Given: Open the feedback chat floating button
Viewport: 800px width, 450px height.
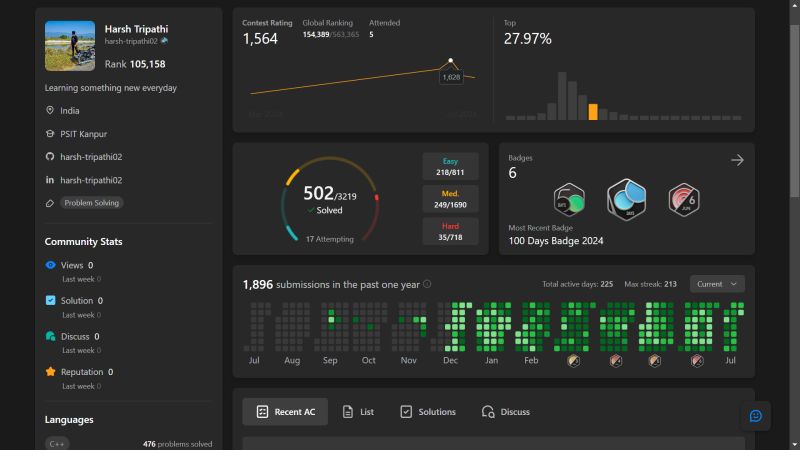Looking at the screenshot, I should pyautogui.click(x=756, y=416).
